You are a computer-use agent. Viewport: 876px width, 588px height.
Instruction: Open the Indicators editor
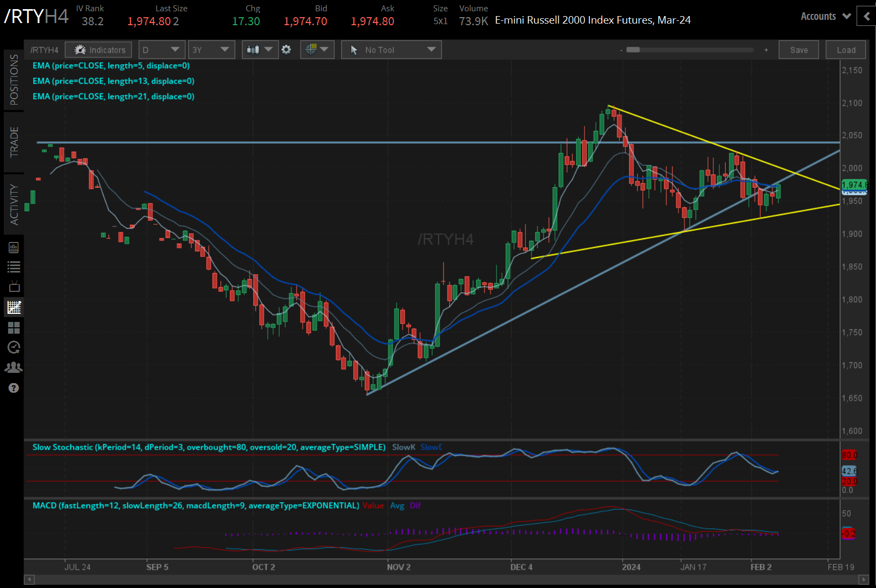coord(98,49)
